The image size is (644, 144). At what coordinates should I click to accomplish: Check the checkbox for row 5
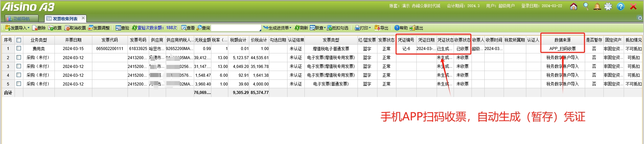pyautogui.click(x=19, y=84)
